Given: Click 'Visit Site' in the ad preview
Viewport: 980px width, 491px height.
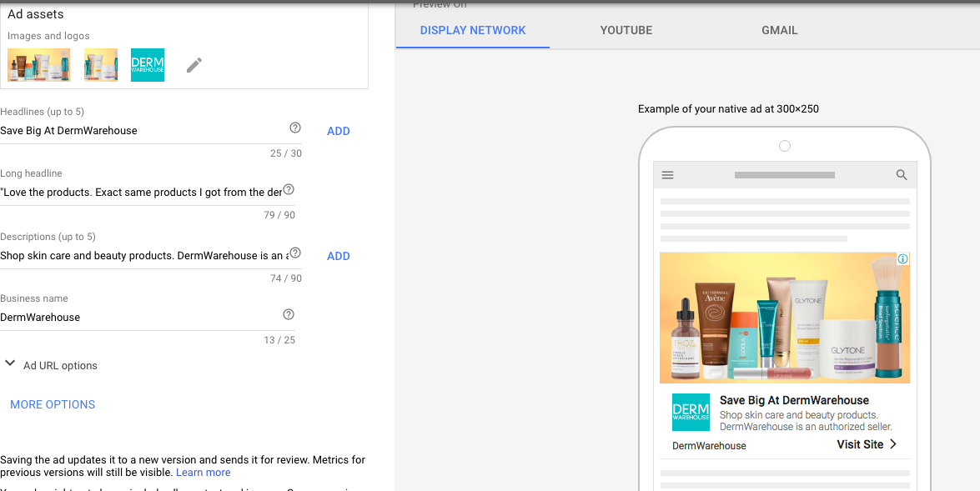Looking at the screenshot, I should pos(860,445).
